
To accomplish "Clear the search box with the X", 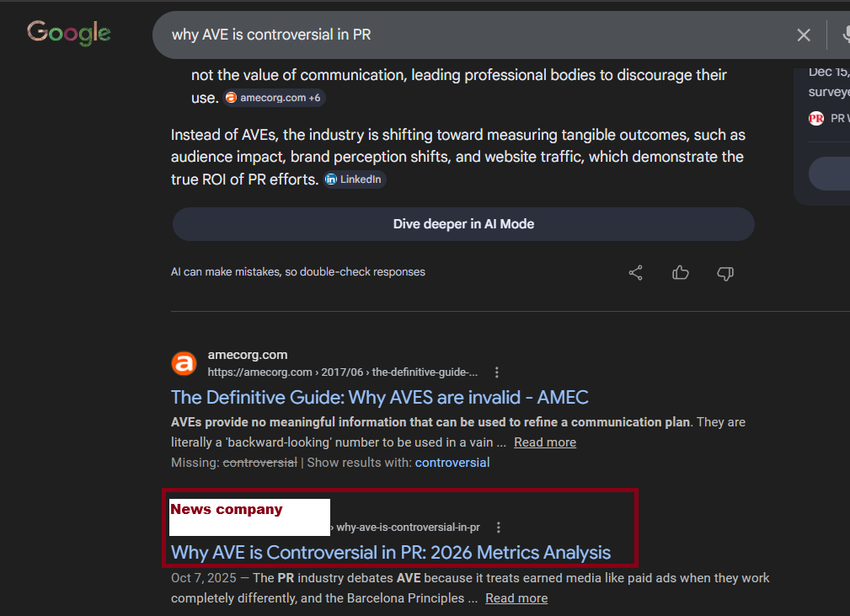I will coord(804,35).
